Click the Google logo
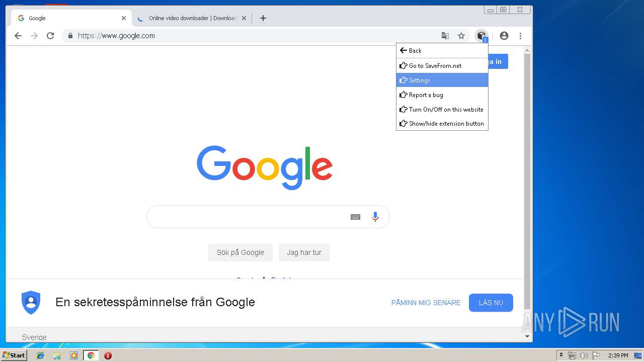 tap(265, 167)
